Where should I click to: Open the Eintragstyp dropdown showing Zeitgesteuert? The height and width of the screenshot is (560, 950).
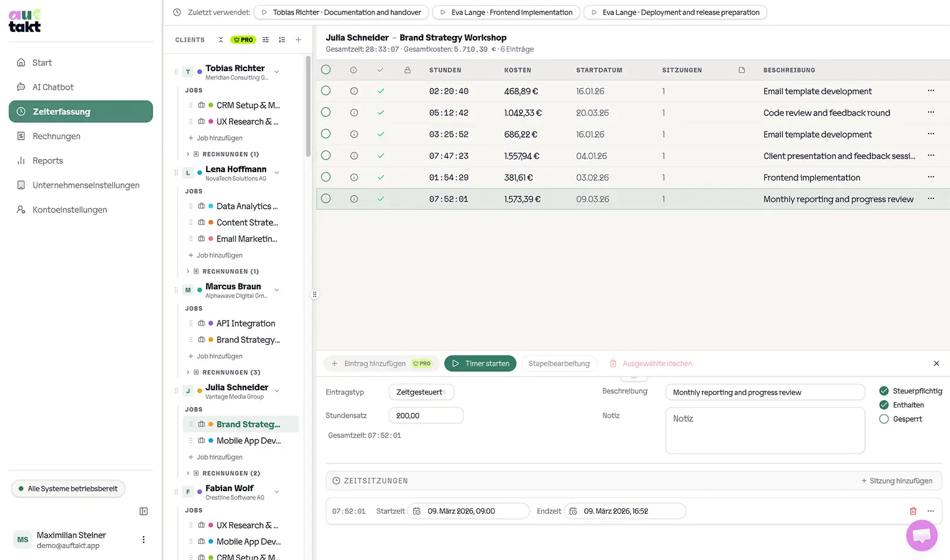pos(422,392)
